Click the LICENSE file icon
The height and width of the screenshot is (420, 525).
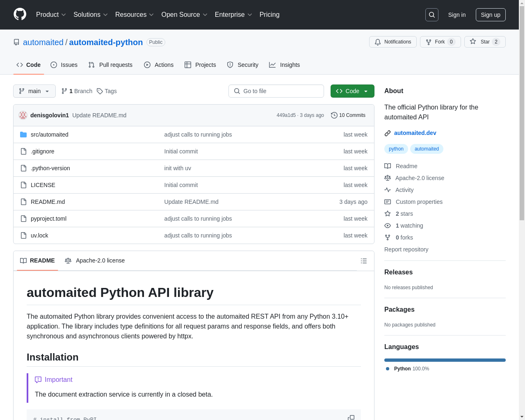(23, 185)
